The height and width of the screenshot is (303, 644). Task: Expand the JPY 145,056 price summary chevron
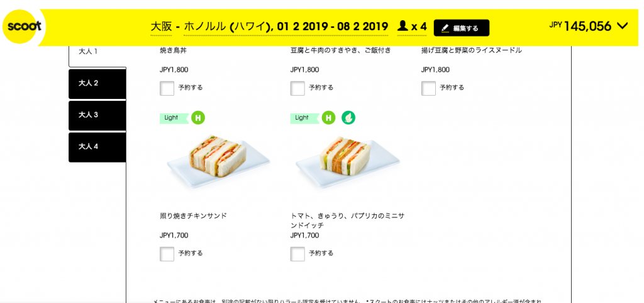pos(623,26)
